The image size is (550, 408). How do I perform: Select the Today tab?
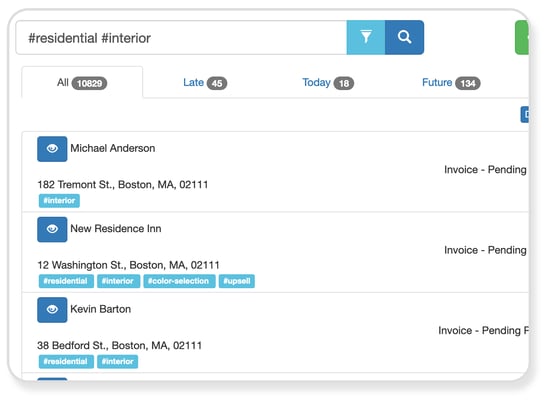[x=328, y=83]
